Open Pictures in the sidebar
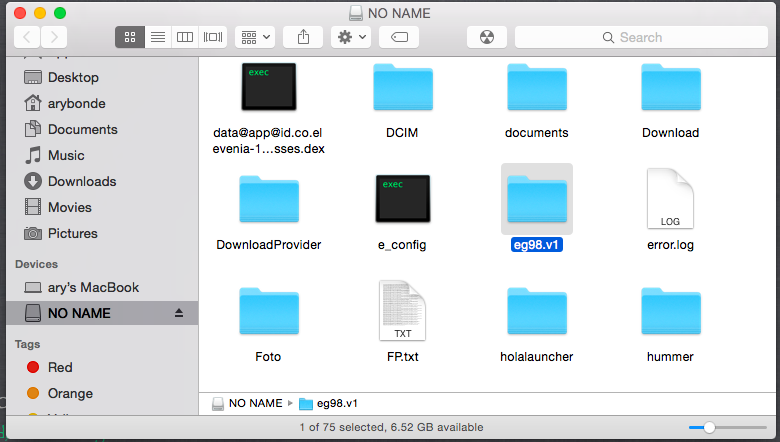 (61, 233)
